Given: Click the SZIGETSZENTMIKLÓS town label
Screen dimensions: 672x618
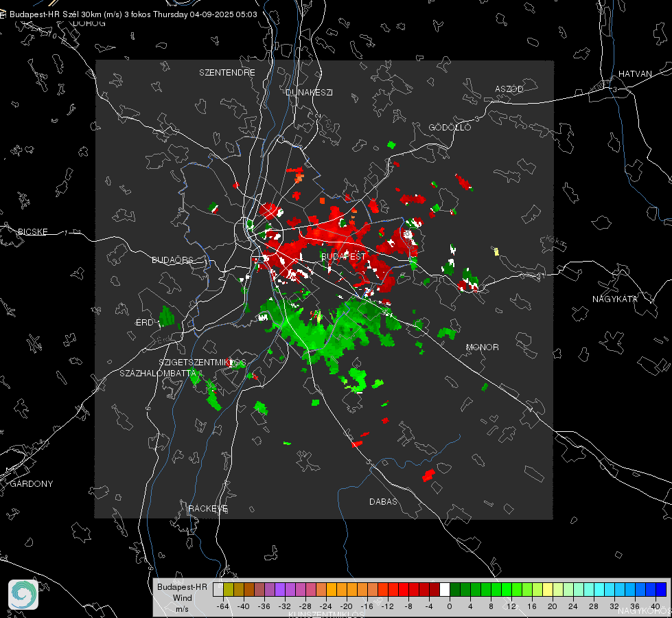Looking at the screenshot, I should (202, 363).
